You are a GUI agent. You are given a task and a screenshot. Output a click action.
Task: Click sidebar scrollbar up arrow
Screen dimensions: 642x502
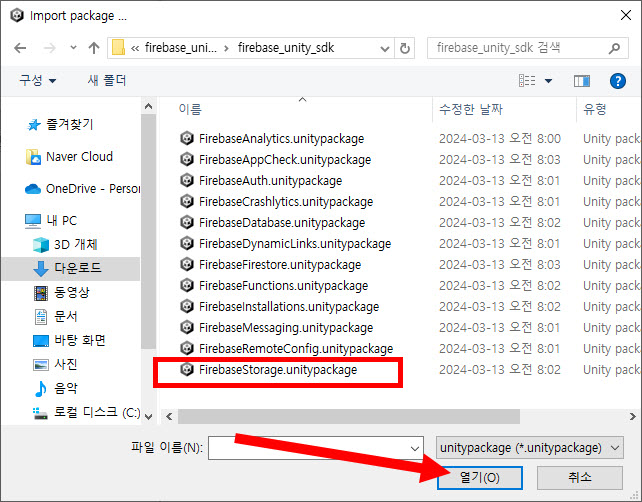[x=149, y=106]
